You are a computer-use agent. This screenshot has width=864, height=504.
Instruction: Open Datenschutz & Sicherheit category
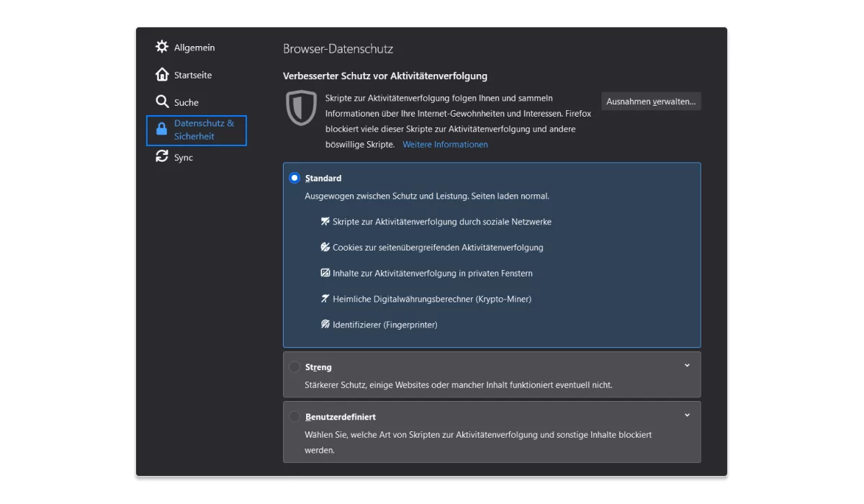[197, 130]
